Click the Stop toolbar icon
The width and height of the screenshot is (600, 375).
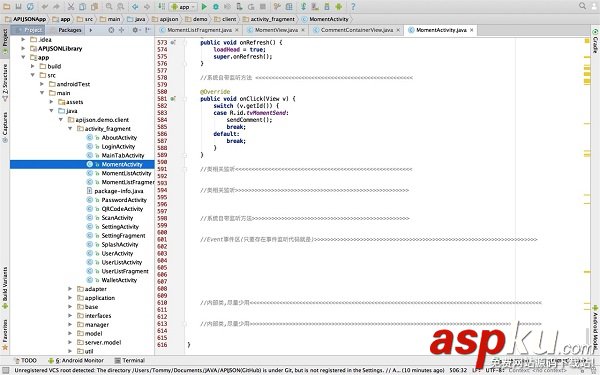click(263, 7)
